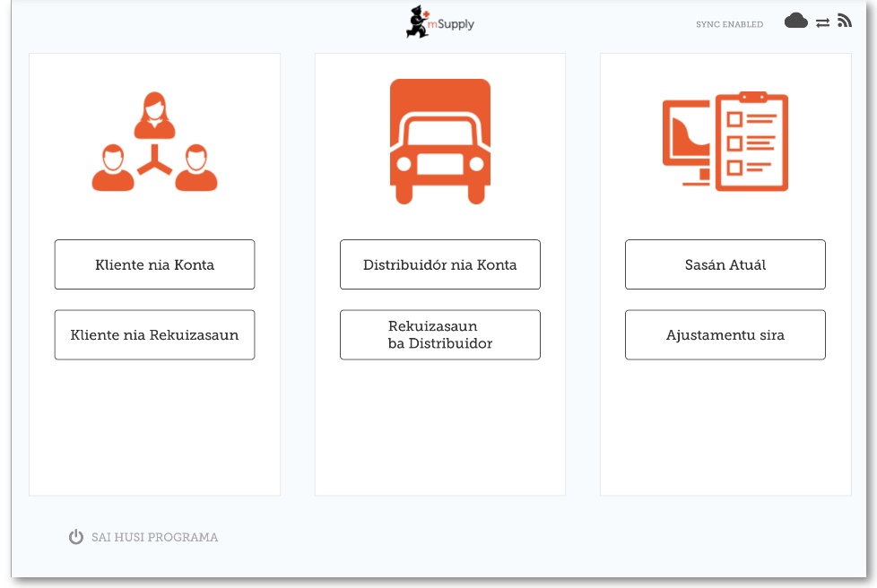Open Kliente nia Rekuizasaun
877x588 pixels.
point(154,335)
